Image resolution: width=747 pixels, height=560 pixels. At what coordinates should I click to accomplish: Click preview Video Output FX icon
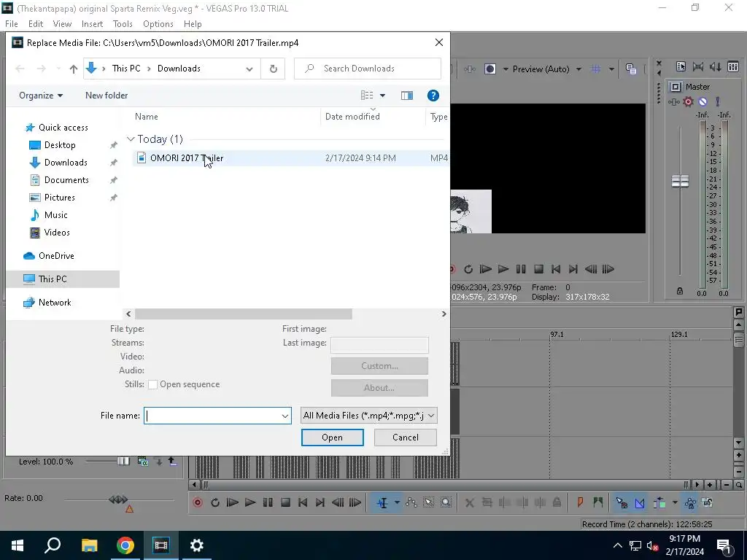click(470, 69)
